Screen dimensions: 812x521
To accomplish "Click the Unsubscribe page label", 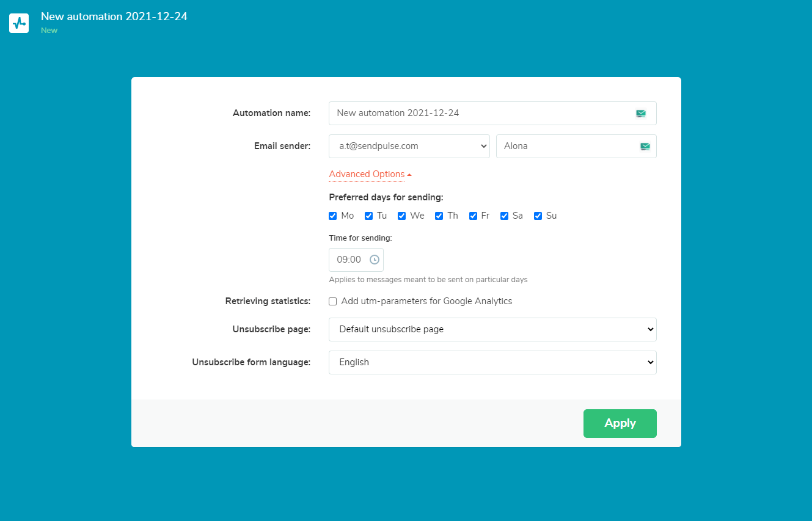I will click(x=272, y=329).
